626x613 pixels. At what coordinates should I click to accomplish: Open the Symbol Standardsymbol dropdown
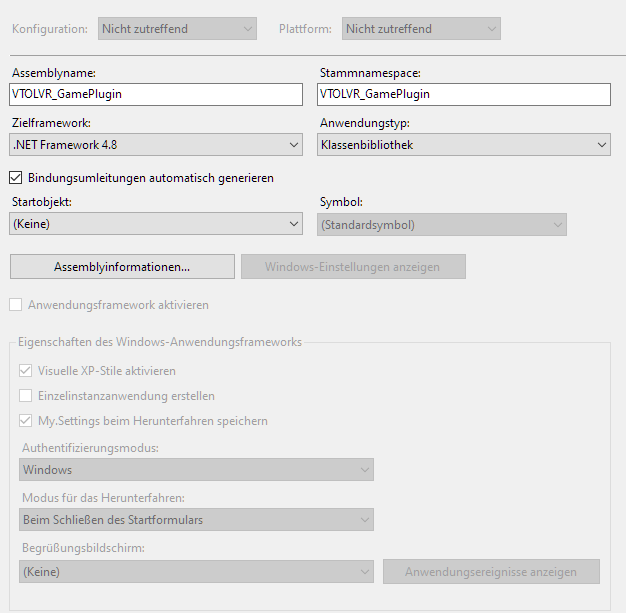(x=442, y=224)
